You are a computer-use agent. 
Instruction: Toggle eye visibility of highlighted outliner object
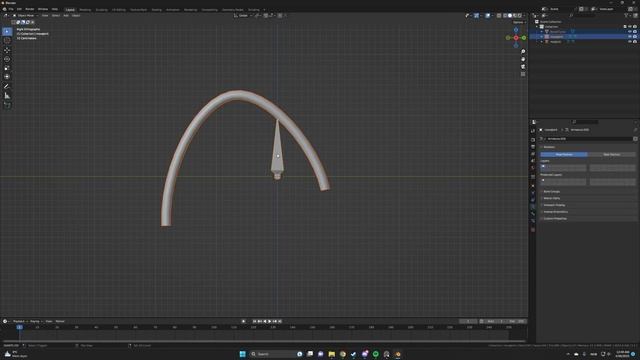click(x=630, y=37)
